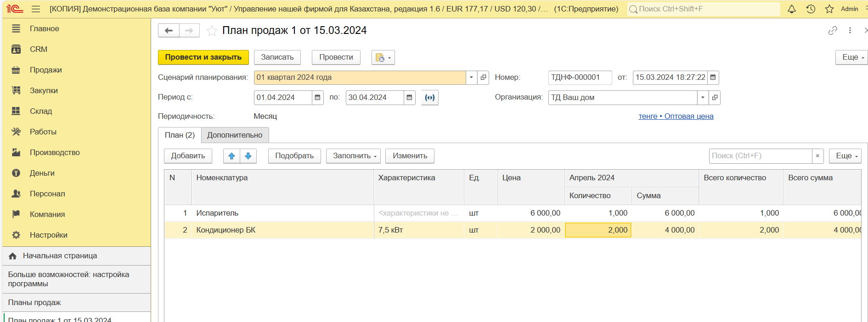Viewport: 868px width, 322px height.
Task: Open calendar for period start date
Action: coord(317,98)
